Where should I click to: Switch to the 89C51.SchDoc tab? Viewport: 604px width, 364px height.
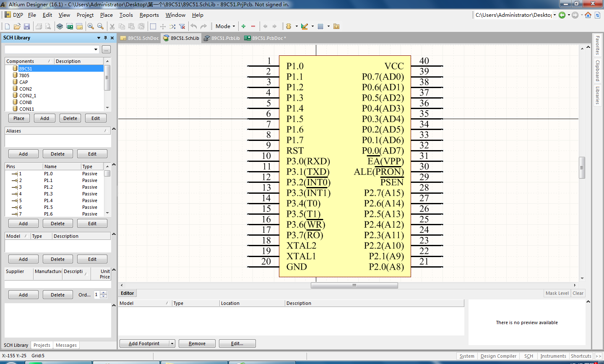point(139,38)
